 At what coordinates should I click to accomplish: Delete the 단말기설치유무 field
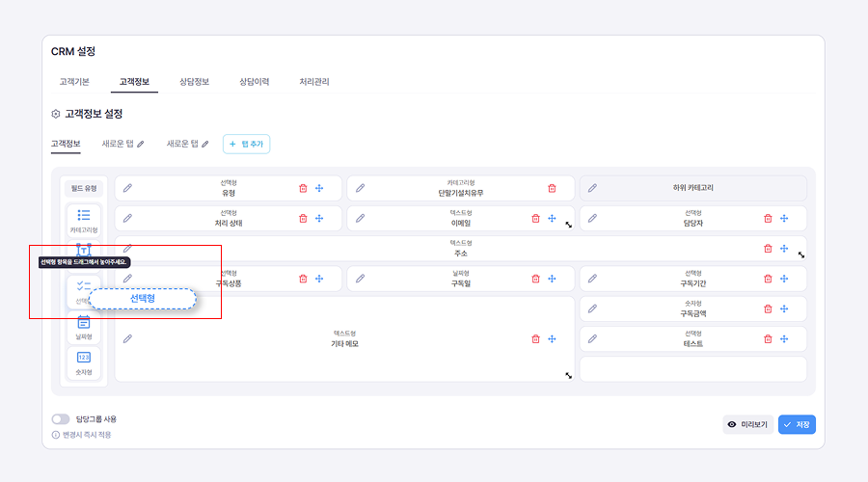click(552, 188)
